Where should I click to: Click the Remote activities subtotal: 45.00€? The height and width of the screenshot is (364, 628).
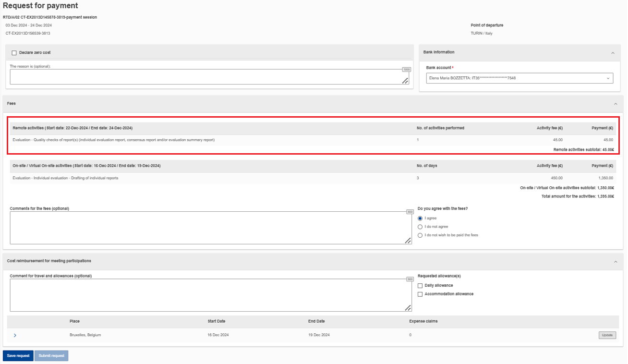583,150
